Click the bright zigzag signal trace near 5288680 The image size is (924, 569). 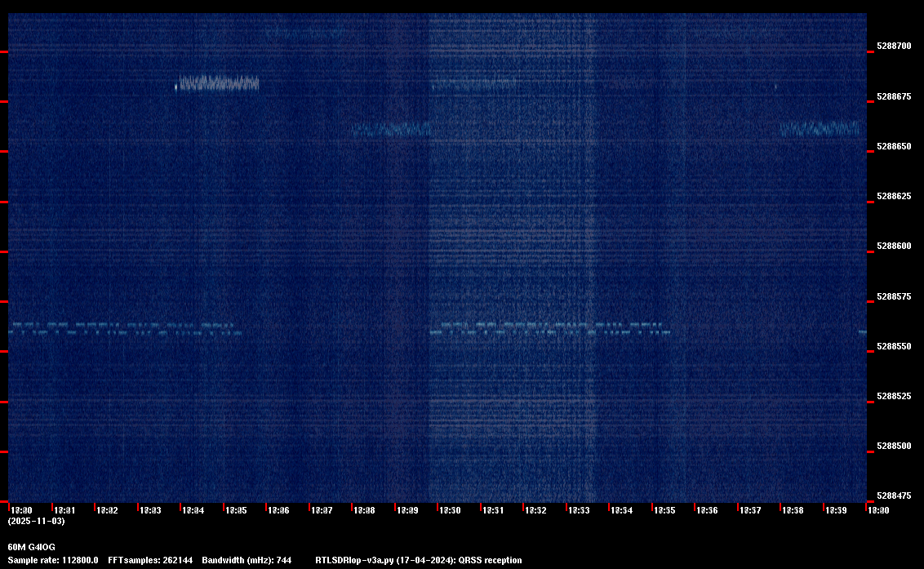218,82
